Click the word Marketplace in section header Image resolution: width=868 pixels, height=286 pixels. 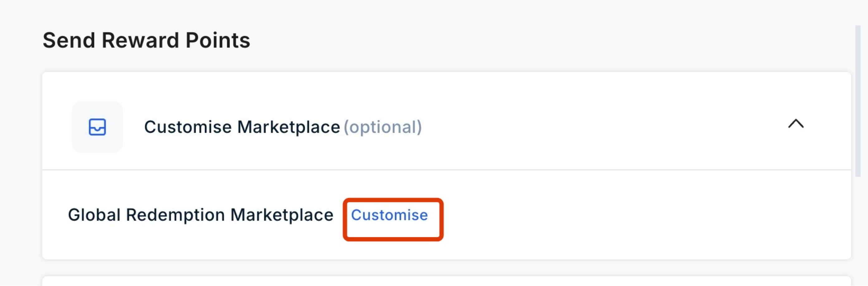(x=289, y=127)
